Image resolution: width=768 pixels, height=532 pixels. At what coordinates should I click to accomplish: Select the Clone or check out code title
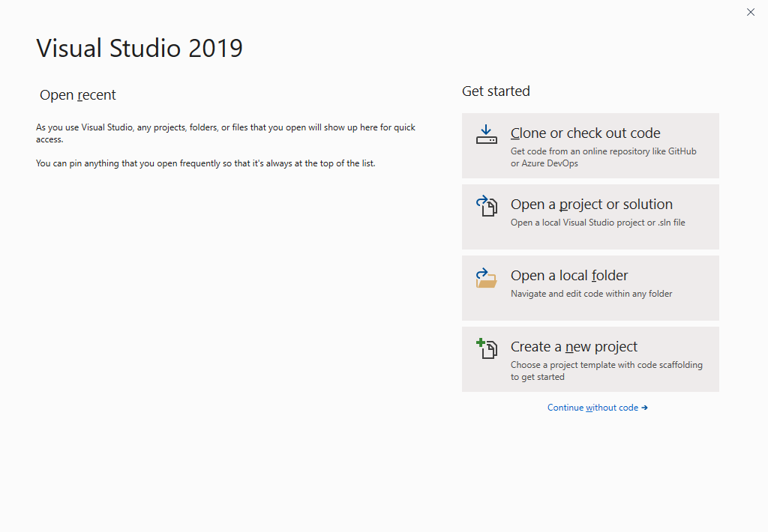click(x=585, y=133)
